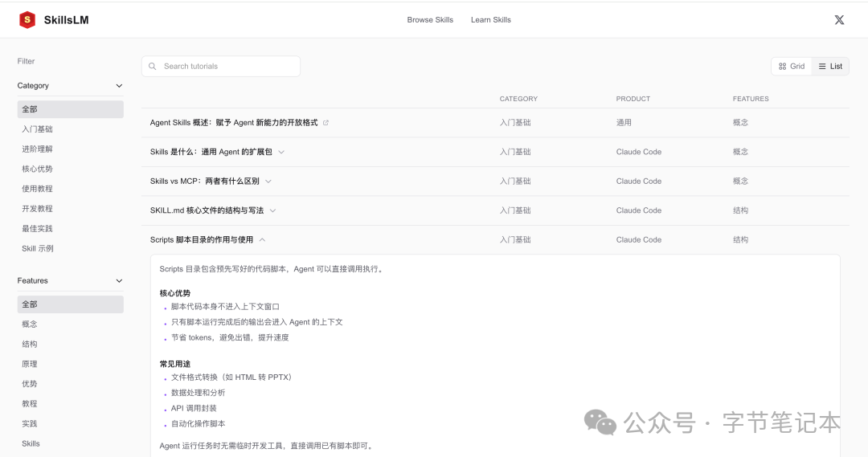Select 全部 under Category filter
Viewport: 868px width, 457px height.
pyautogui.click(x=70, y=109)
